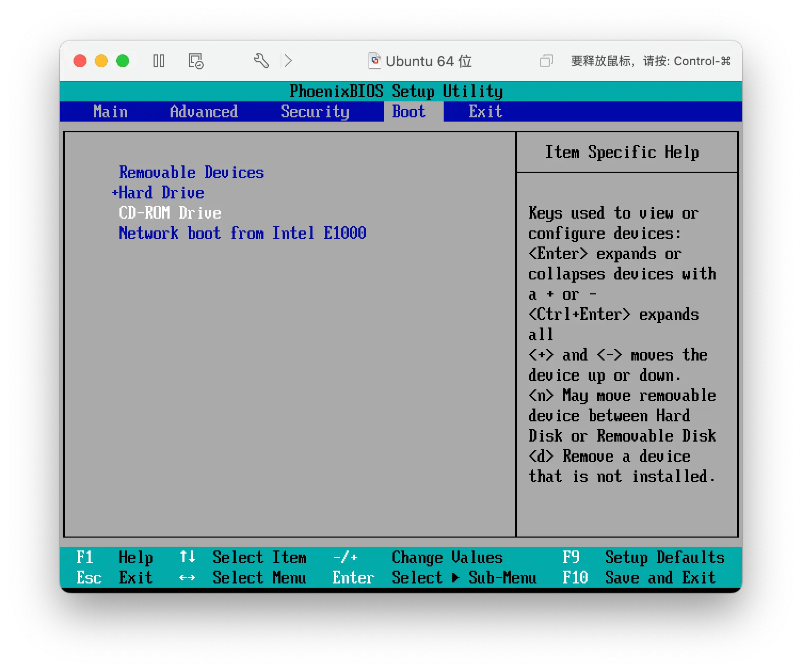Screen dimensions: 802x672
Task: Click help text 'Keys used to view or'
Action: 613,213
